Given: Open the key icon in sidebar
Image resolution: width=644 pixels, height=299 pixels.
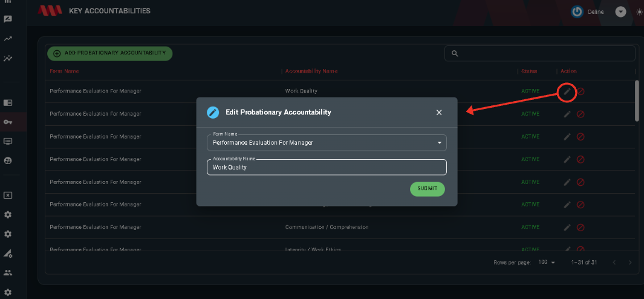Looking at the screenshot, I should pyautogui.click(x=8, y=122).
